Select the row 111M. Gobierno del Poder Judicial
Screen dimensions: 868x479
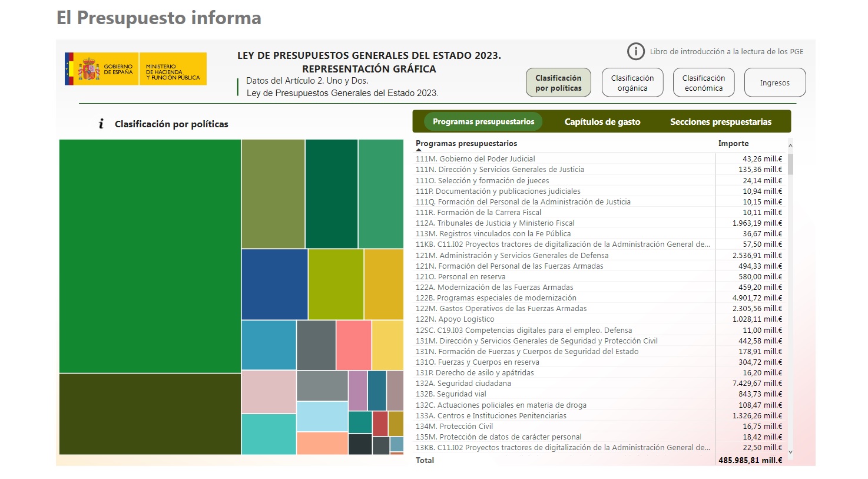[x=600, y=159]
